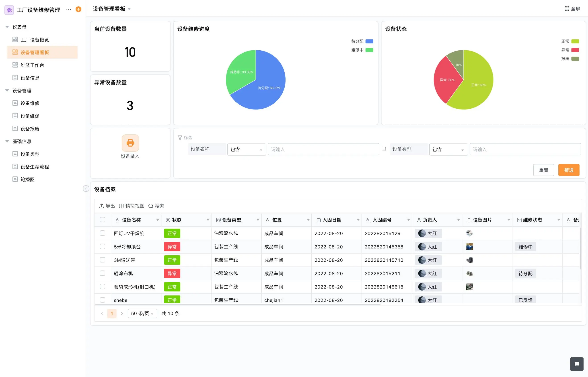
Task: Open 维修工作台 in the sidebar
Action: (x=32, y=65)
